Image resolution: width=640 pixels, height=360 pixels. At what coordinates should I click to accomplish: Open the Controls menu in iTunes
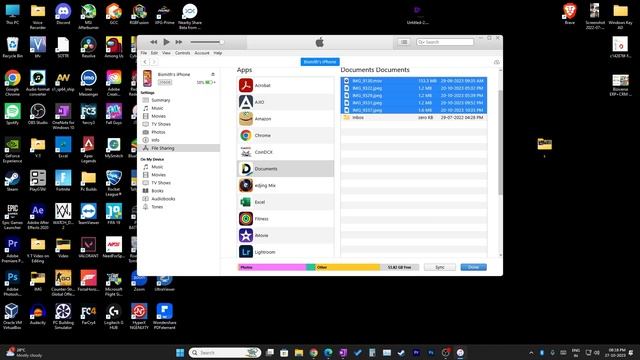pyautogui.click(x=182, y=53)
